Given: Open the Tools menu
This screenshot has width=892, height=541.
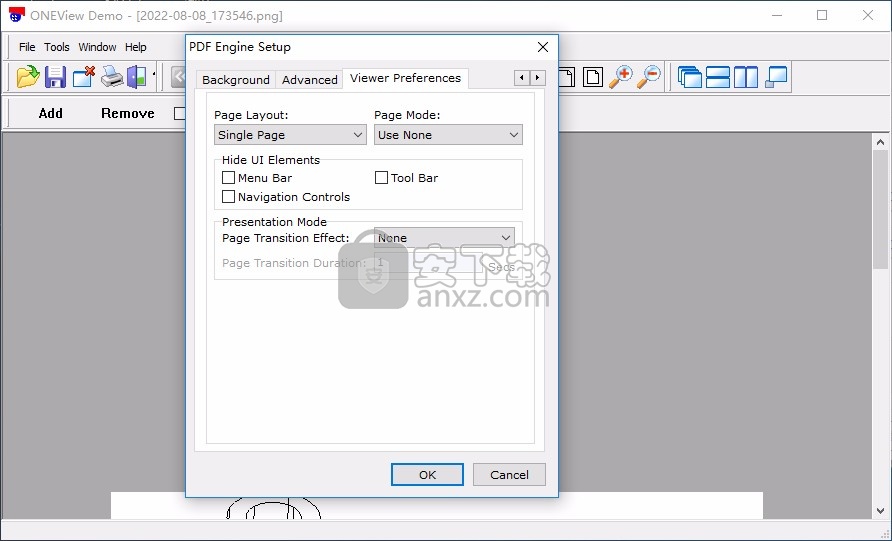Looking at the screenshot, I should click(57, 47).
